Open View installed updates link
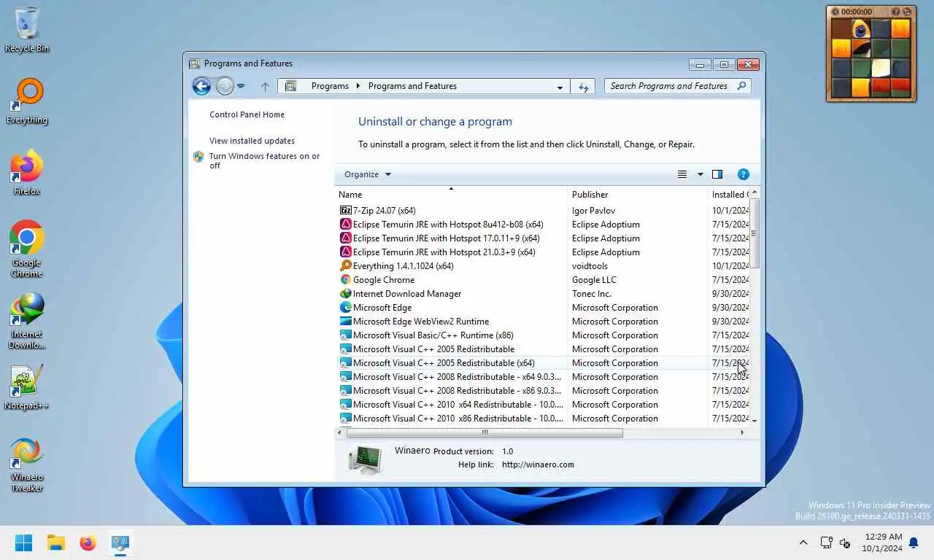The height and width of the screenshot is (560, 934). click(x=252, y=141)
